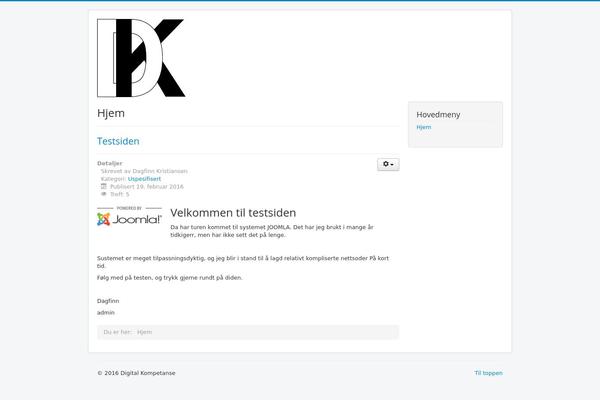
Task: Open the Testsiden article title link
Action: point(118,141)
